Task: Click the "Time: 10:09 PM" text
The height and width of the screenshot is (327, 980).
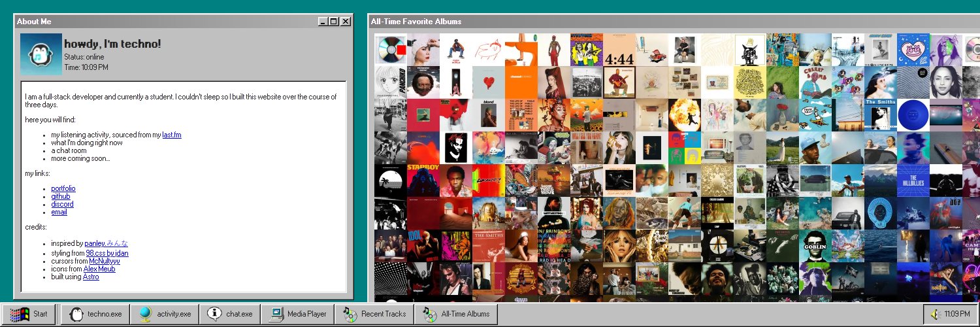Action: click(86, 67)
